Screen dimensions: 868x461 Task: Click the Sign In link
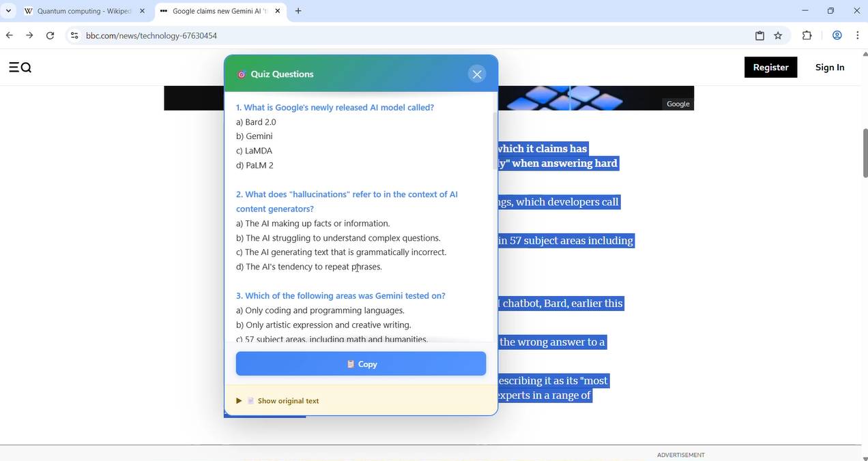click(x=830, y=67)
